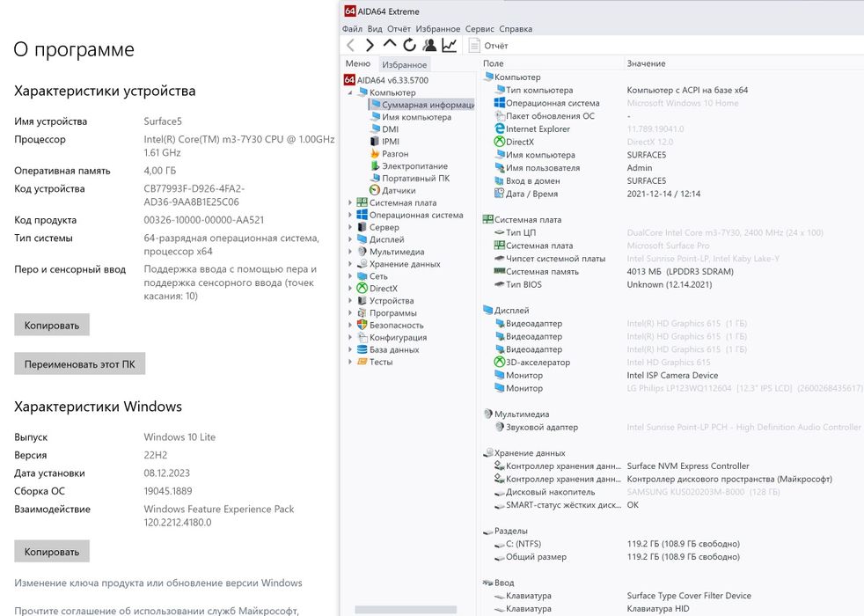Expand the Сервер tree node
The width and height of the screenshot is (864, 616).
coord(350,227)
